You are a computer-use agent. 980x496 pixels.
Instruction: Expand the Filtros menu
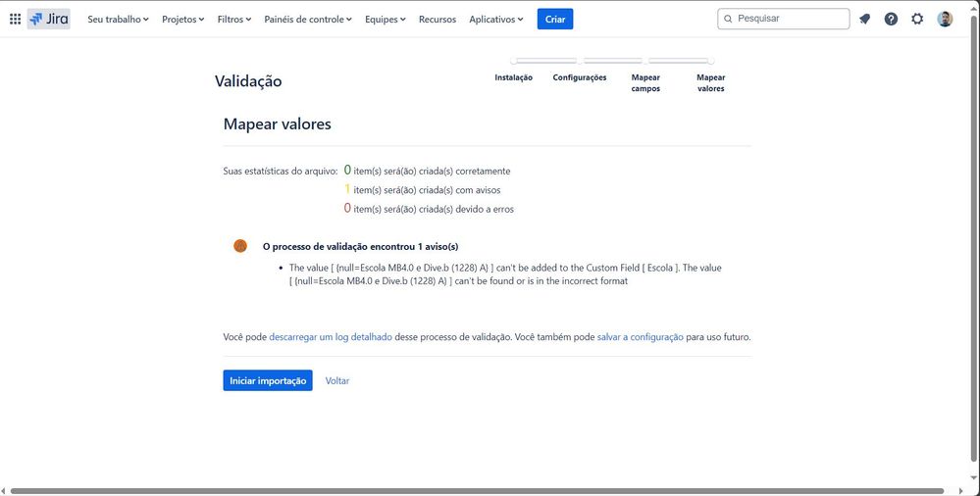tap(234, 20)
